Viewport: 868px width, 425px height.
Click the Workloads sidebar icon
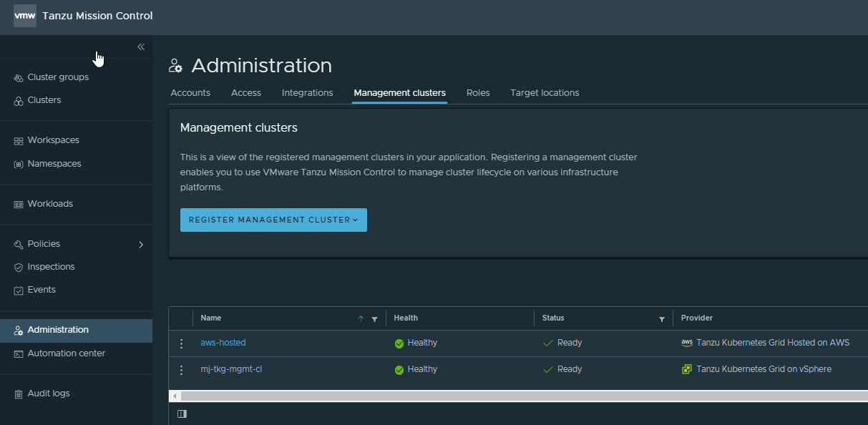pos(19,205)
